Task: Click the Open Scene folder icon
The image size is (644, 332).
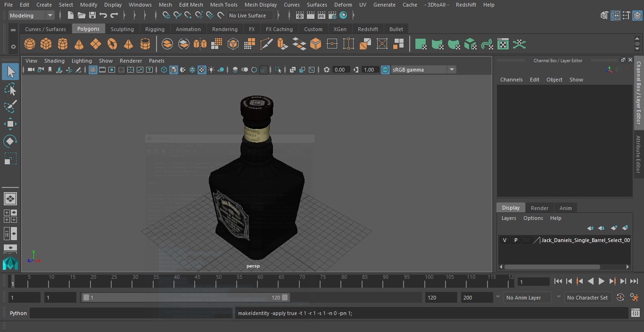Action: pos(82,16)
